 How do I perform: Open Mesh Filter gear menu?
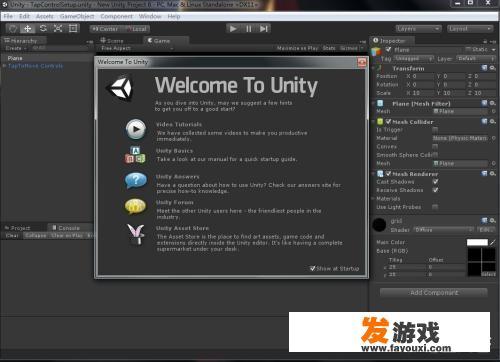(492, 103)
